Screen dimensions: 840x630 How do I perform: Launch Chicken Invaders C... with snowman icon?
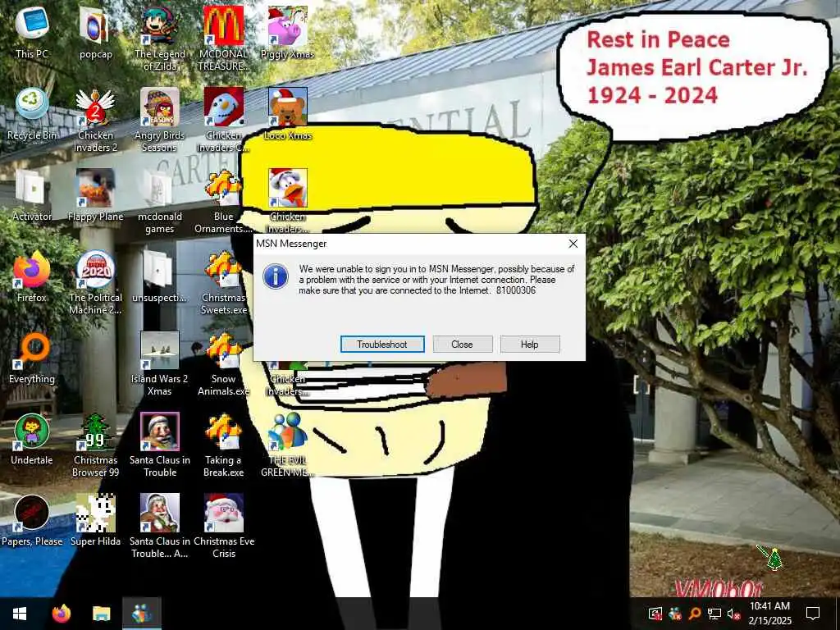pos(223,120)
